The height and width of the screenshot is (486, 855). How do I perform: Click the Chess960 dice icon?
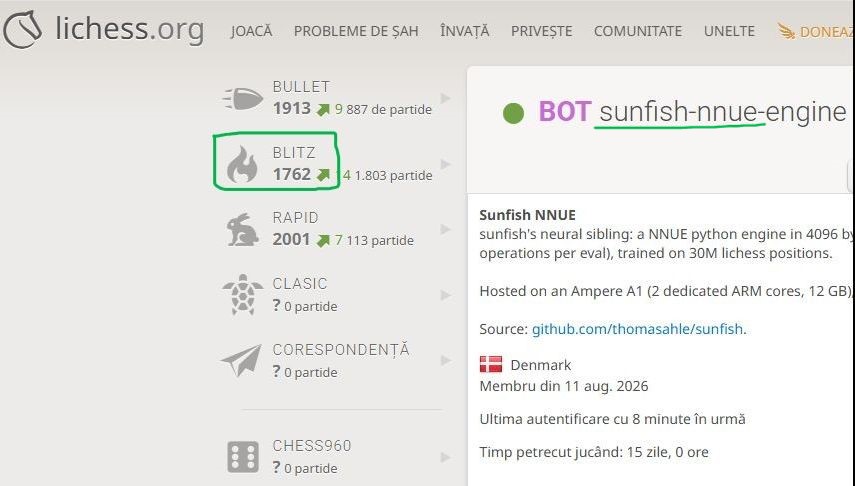(x=243, y=456)
